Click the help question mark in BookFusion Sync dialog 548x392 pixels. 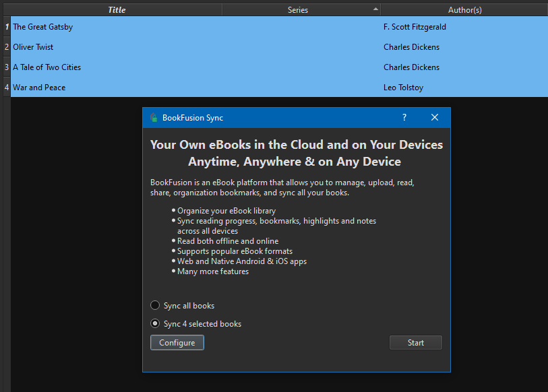click(x=404, y=117)
